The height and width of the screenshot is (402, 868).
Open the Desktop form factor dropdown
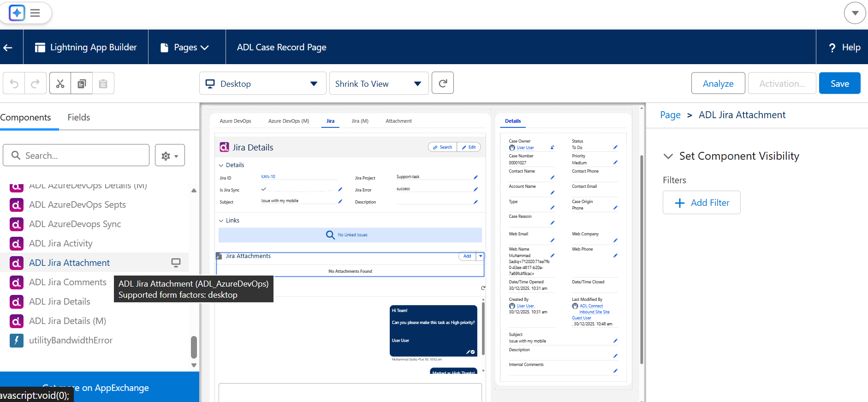click(x=263, y=84)
